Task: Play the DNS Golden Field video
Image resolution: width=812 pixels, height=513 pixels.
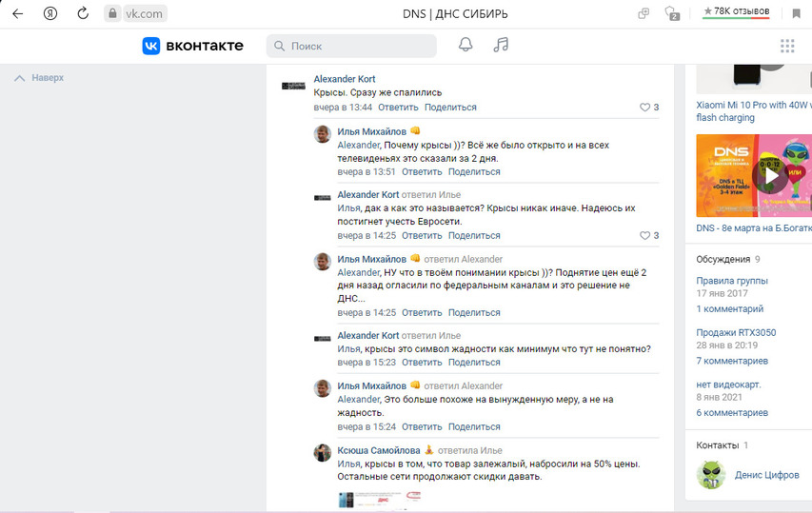Action: pos(771,176)
